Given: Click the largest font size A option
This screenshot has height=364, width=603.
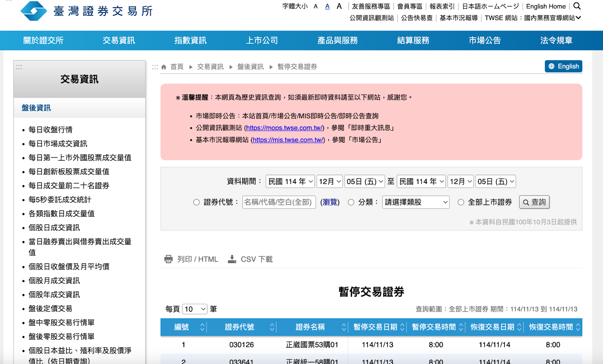Looking at the screenshot, I should tap(339, 6).
